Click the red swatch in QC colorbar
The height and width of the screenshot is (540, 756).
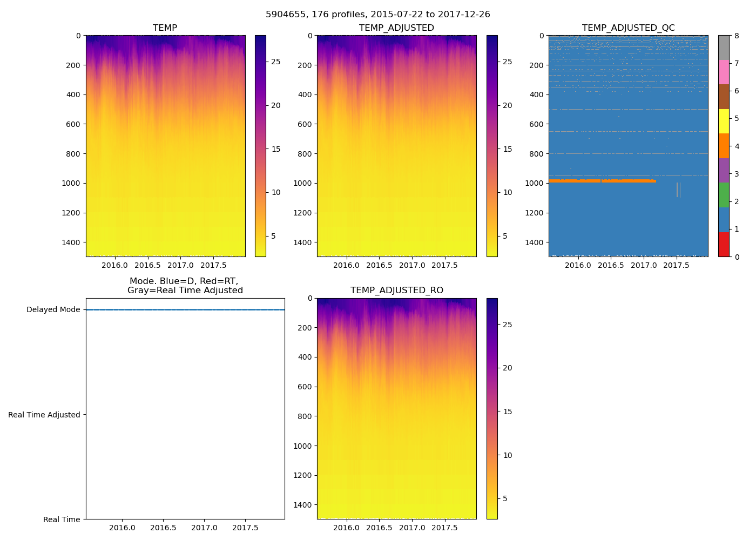point(724,244)
